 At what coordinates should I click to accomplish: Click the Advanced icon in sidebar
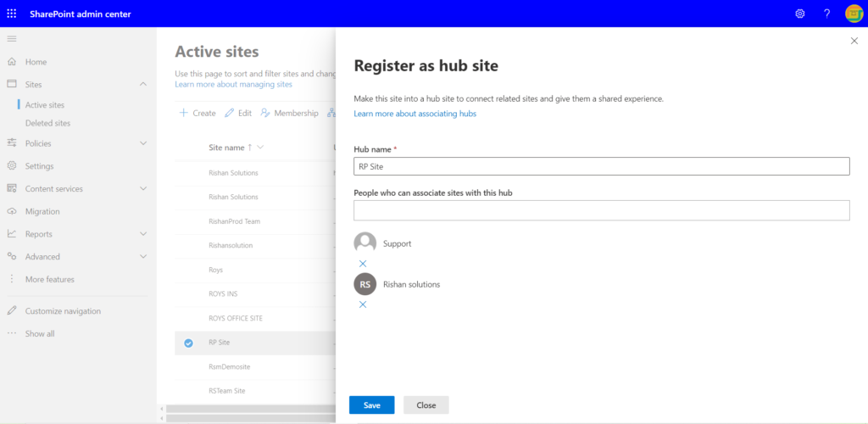[x=12, y=257]
